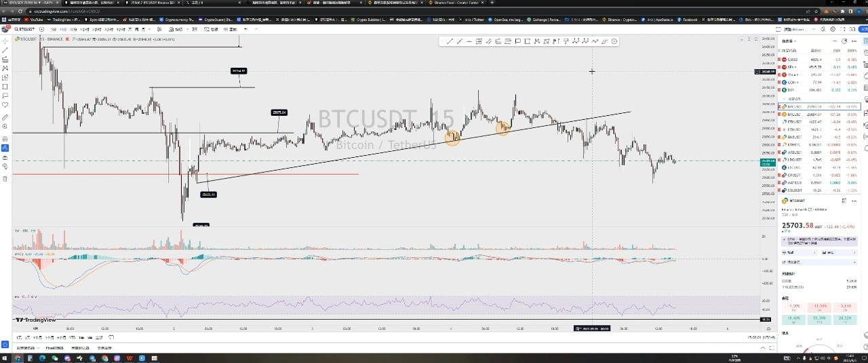Image resolution: width=868 pixels, height=363 pixels.
Task: Open the BTCUSDT symbol search box in top toolbar
Action: (25, 29)
